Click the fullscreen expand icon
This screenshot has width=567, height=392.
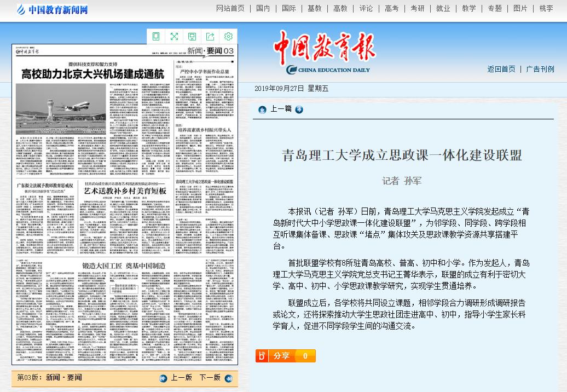click(174, 37)
